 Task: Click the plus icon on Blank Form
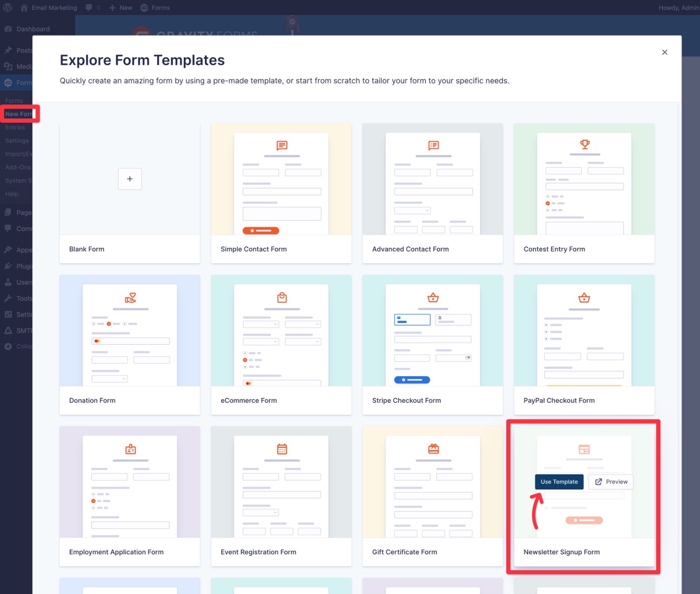[x=130, y=179]
